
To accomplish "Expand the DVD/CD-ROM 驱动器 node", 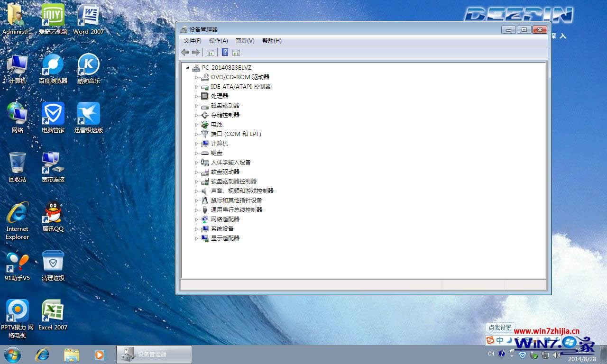I will tap(196, 77).
